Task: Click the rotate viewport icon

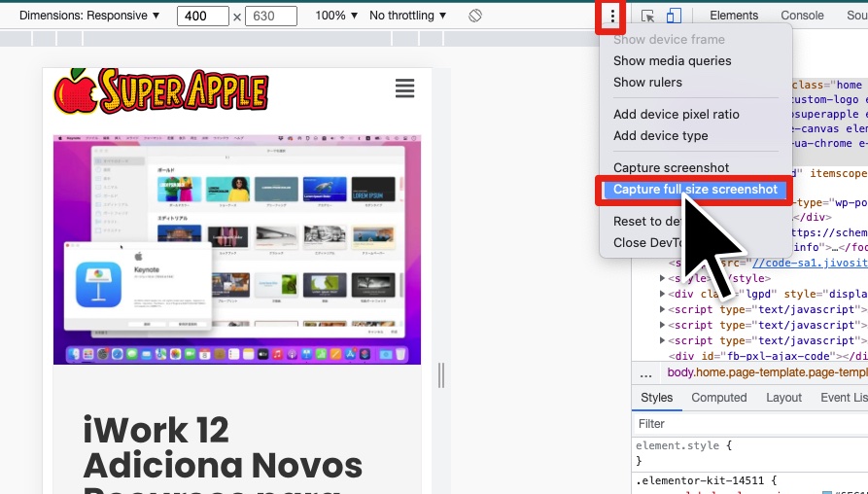Action: click(474, 17)
